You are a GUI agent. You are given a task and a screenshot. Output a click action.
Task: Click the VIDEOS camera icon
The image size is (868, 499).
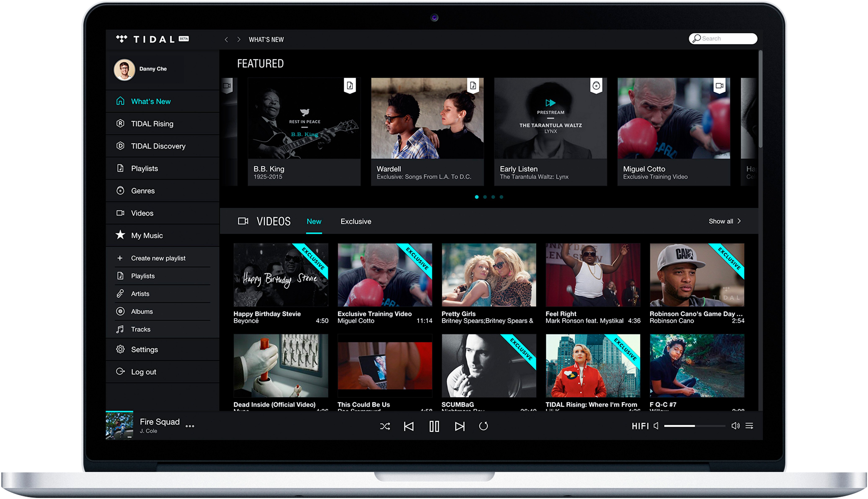click(x=243, y=221)
